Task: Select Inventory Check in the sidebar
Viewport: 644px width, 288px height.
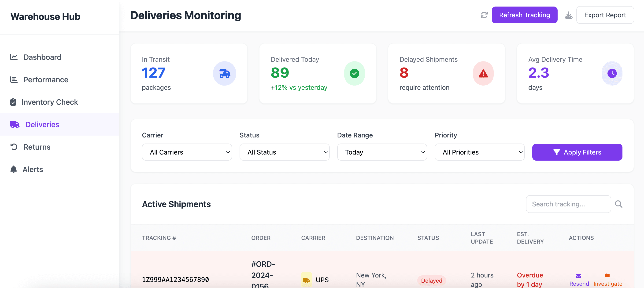Action: (x=50, y=102)
